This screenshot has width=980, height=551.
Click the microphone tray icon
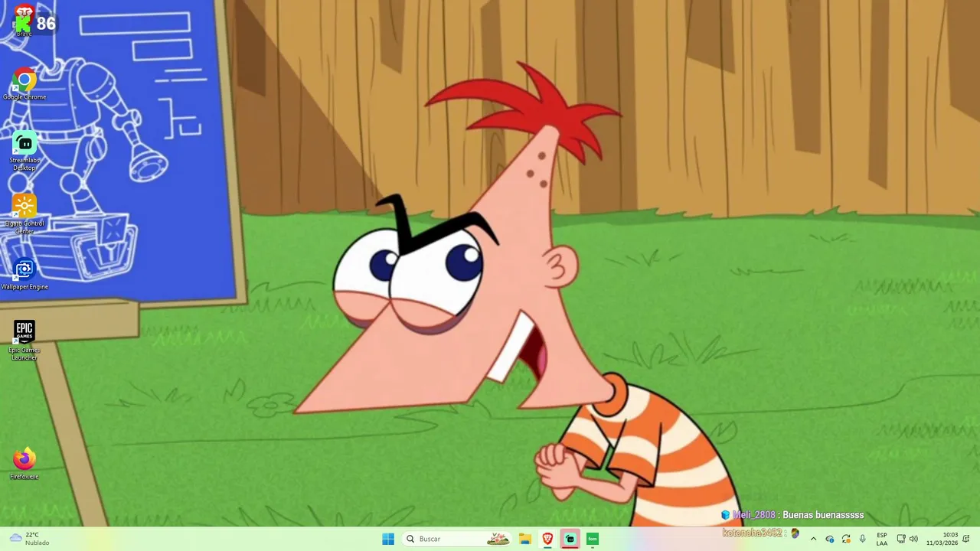pos(863,539)
